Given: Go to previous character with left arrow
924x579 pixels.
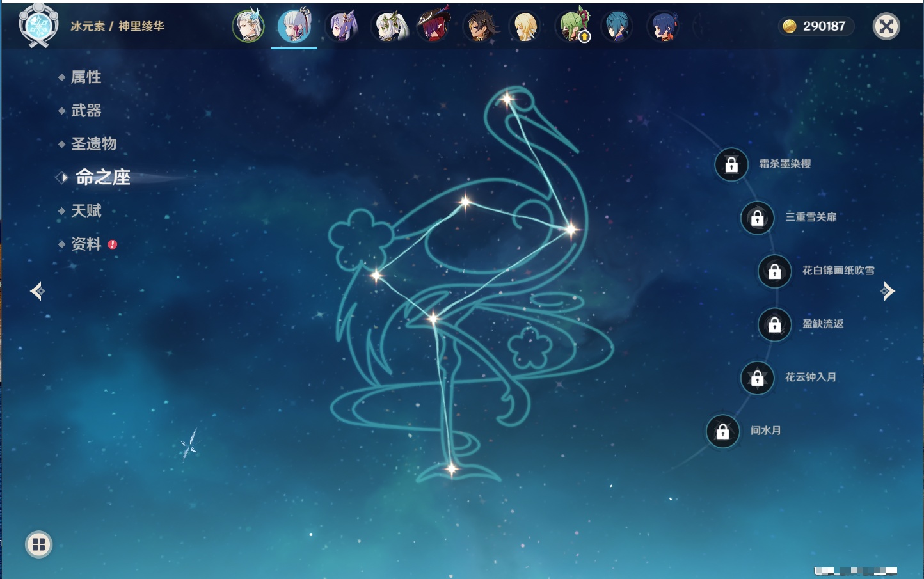Looking at the screenshot, I should 37,291.
